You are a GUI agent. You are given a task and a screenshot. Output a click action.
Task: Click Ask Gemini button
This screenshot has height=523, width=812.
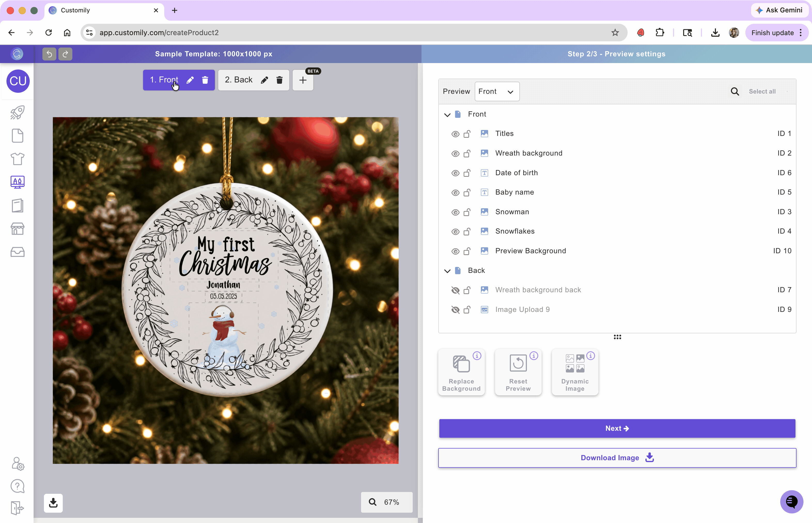pyautogui.click(x=780, y=10)
